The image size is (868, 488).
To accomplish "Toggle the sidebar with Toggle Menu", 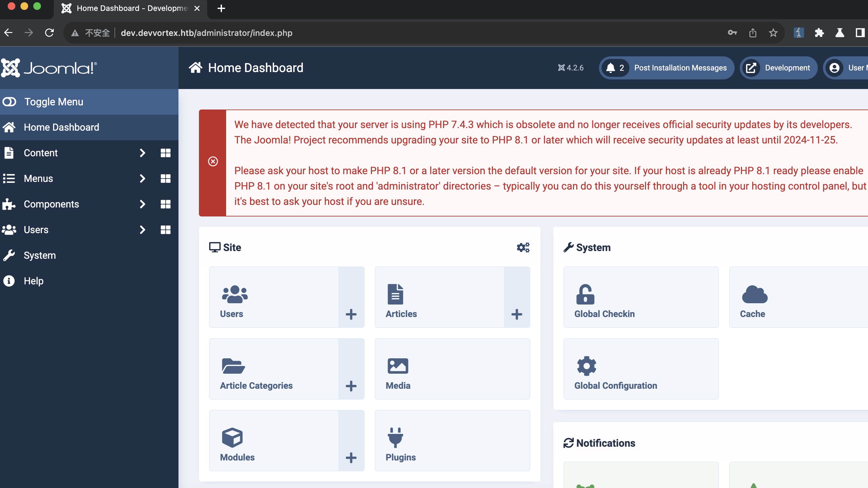I will point(54,102).
